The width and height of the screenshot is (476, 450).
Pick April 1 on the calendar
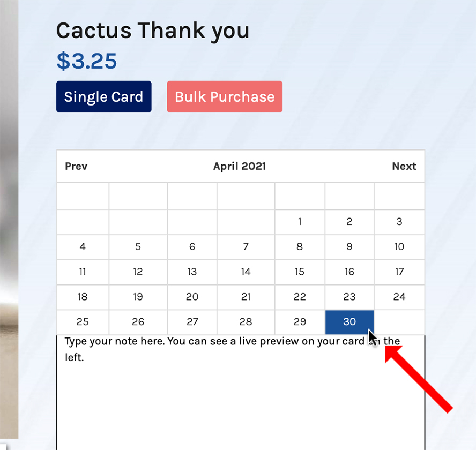click(300, 222)
